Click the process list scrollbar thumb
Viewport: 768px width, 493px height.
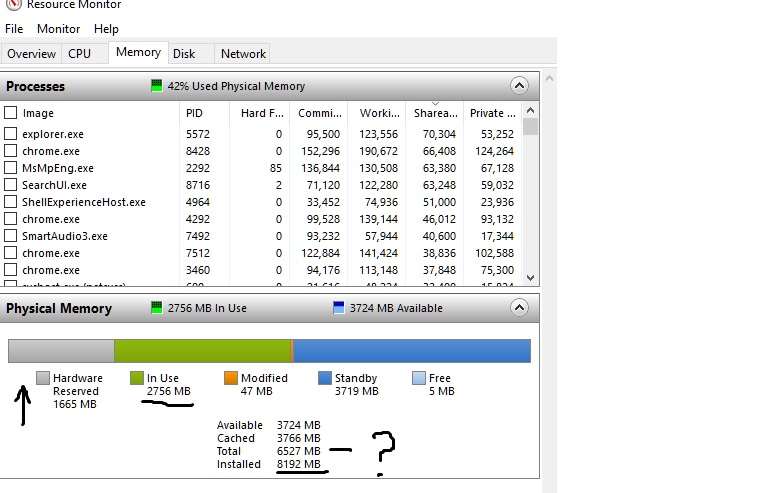pos(530,127)
